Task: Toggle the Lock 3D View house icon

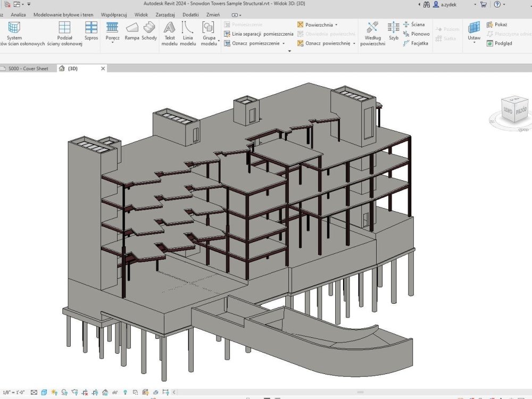Action: [105, 392]
